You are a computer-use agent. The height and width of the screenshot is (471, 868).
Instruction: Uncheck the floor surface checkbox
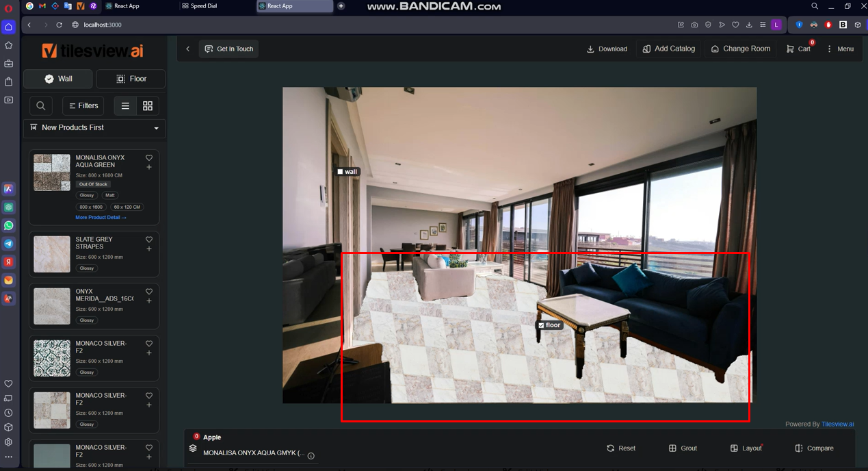541,325
